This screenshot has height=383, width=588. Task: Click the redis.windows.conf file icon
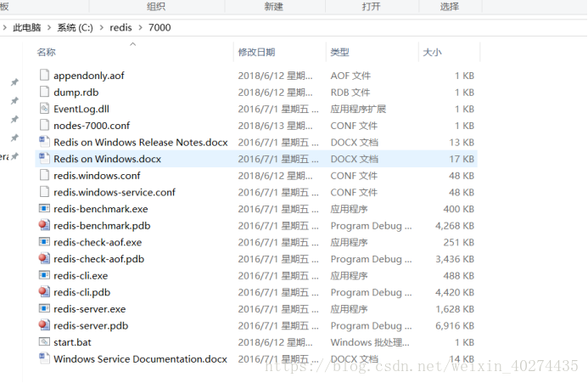[x=44, y=175]
